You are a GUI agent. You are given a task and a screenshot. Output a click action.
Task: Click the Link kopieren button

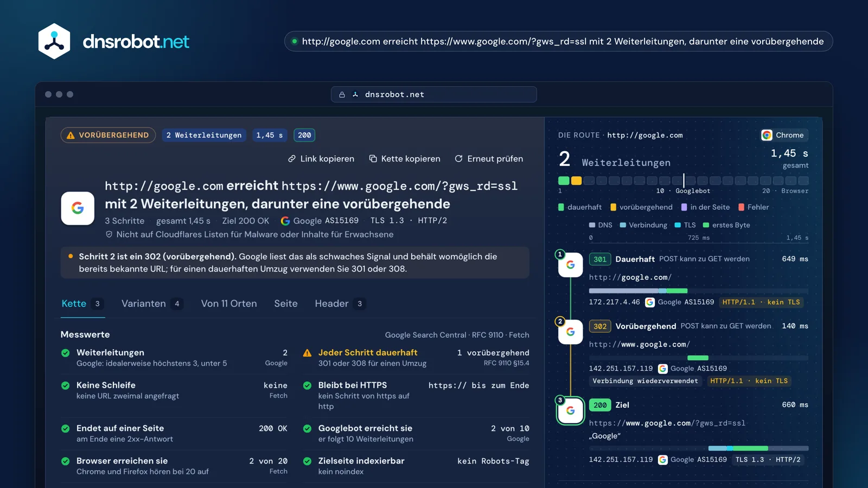tap(321, 159)
